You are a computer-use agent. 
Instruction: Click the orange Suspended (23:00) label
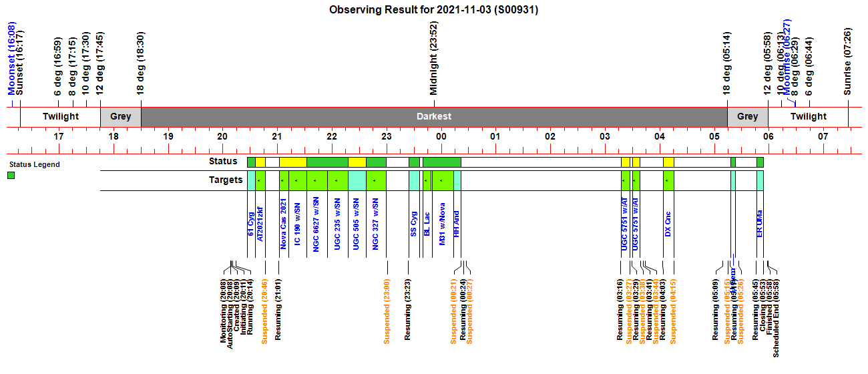[387, 311]
